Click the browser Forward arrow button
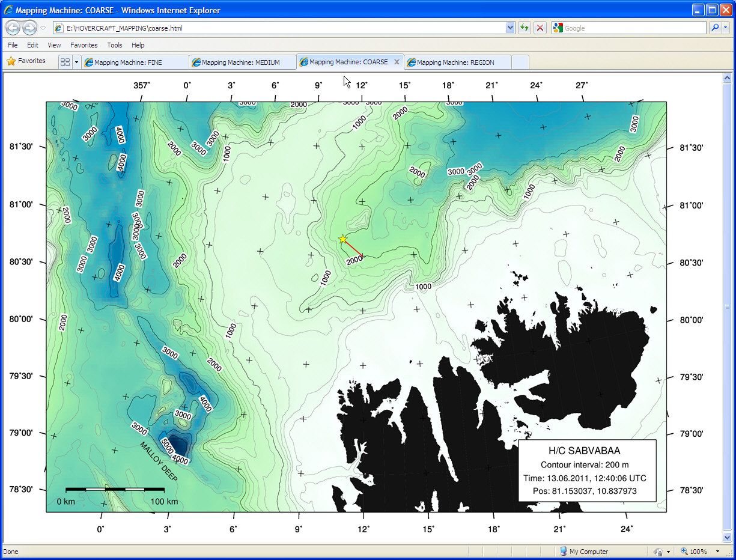 pyautogui.click(x=29, y=28)
